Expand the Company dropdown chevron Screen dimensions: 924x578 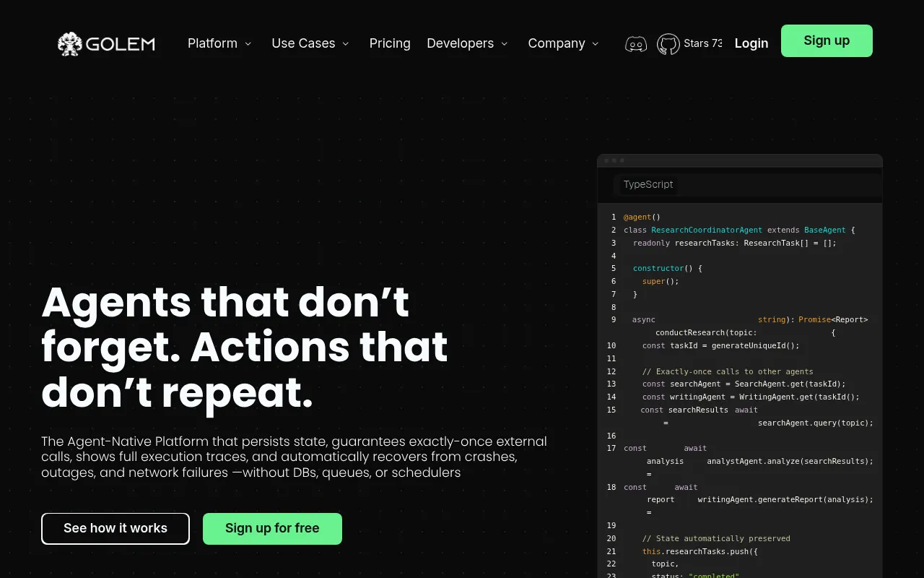point(596,44)
